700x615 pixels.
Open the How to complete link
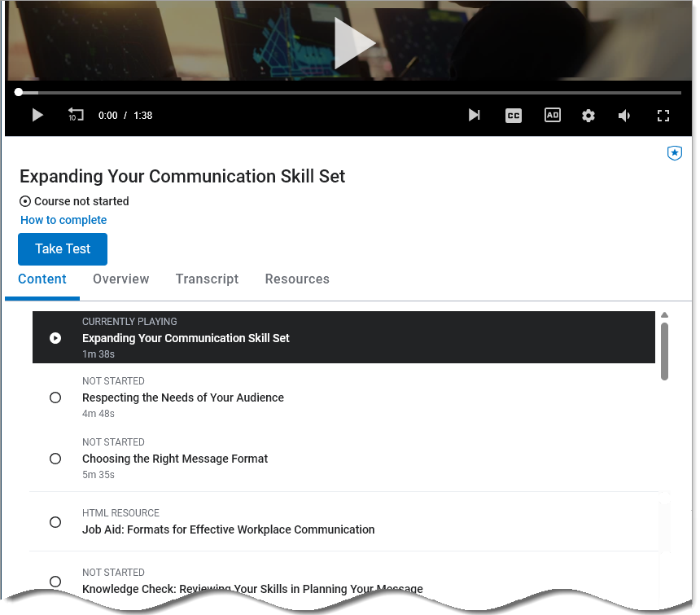[x=63, y=220]
